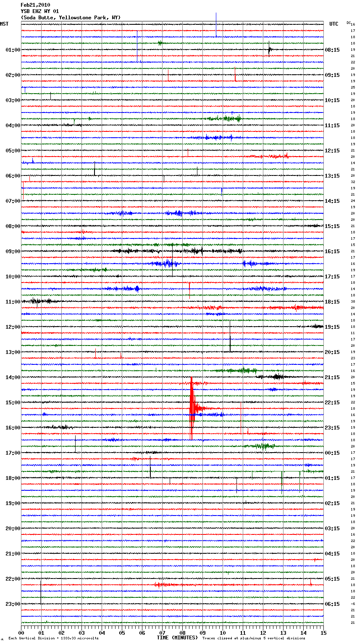Viewport: 357px width, 644px height.
Task: Click the date label Feb21,2010
Action: (x=35, y=5)
